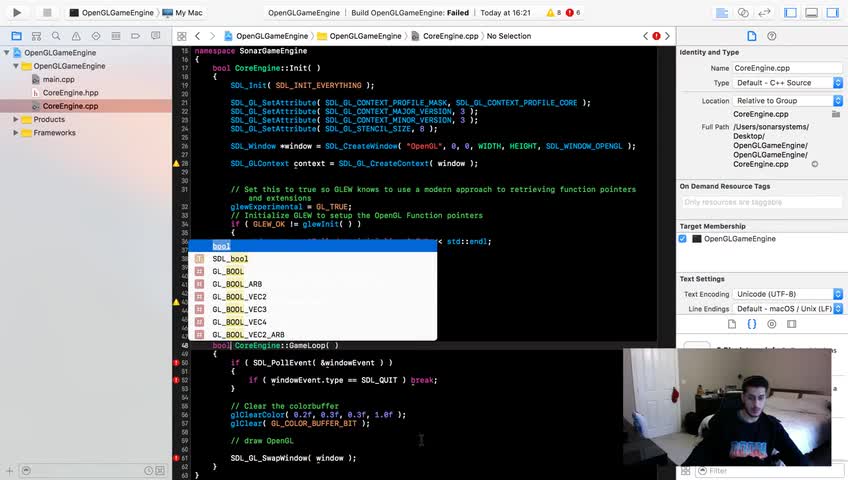Choose My Mac run destination

pyautogui.click(x=183, y=12)
